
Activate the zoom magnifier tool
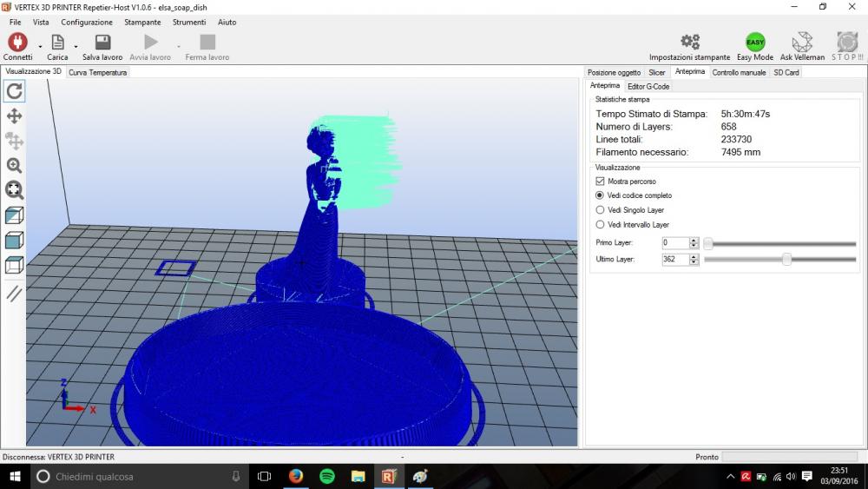pyautogui.click(x=15, y=165)
